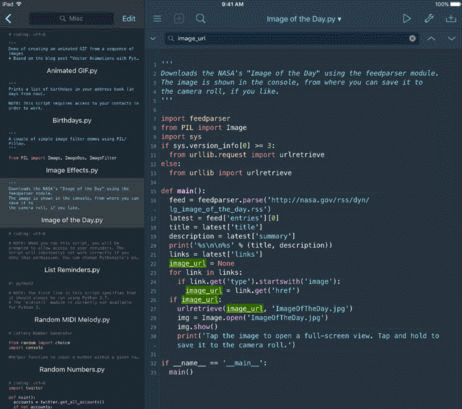This screenshot has height=409, width=462.
Task: Tap the 9:41 AM status bar clock
Action: [232, 4]
